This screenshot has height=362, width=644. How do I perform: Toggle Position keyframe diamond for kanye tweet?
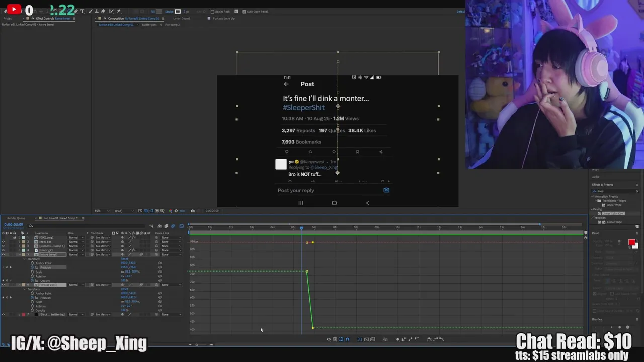pos(7,267)
